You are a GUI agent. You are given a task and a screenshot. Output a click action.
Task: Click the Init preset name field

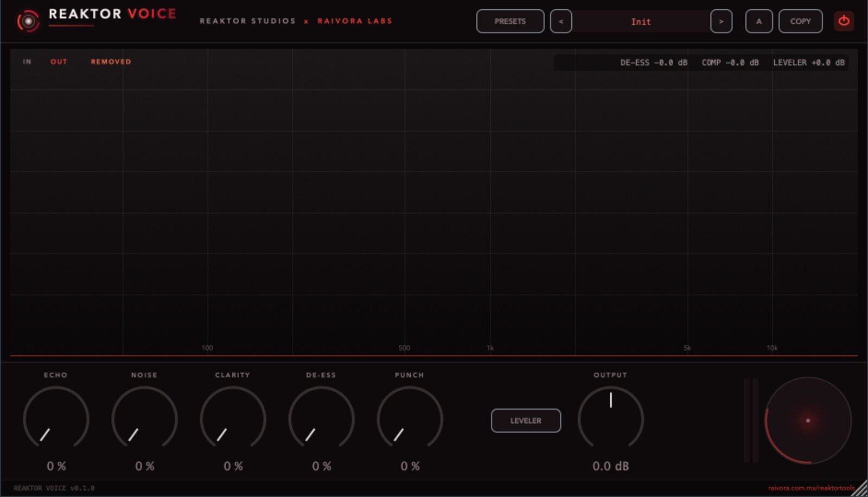click(641, 21)
